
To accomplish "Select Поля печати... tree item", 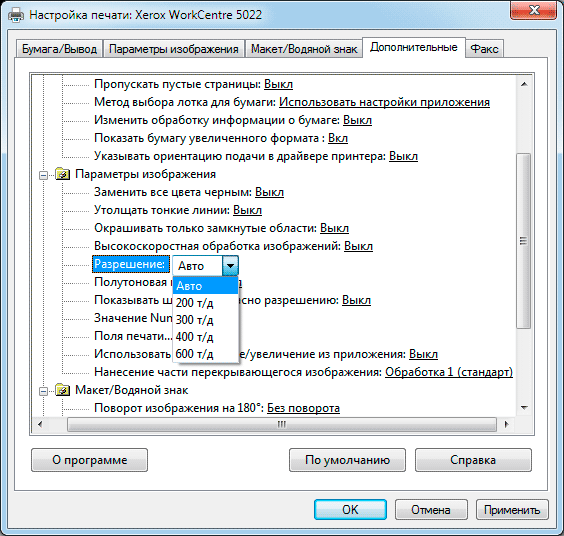I will [133, 336].
